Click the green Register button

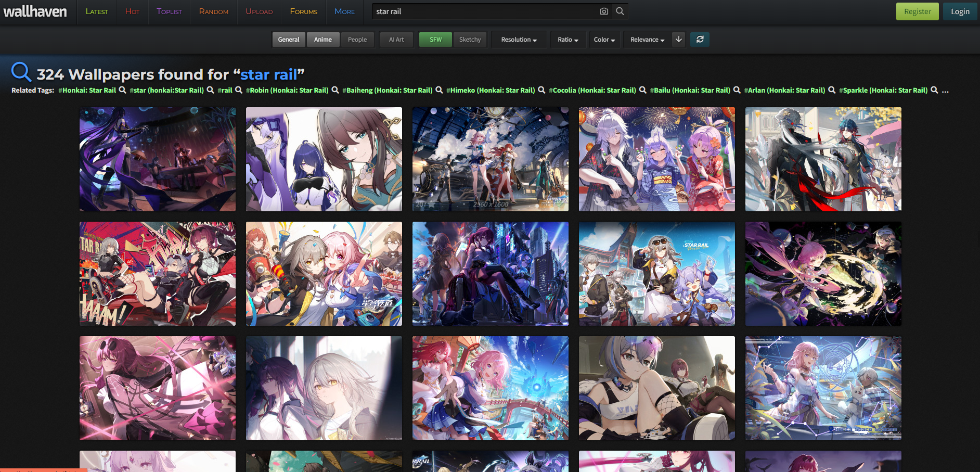pos(917,11)
